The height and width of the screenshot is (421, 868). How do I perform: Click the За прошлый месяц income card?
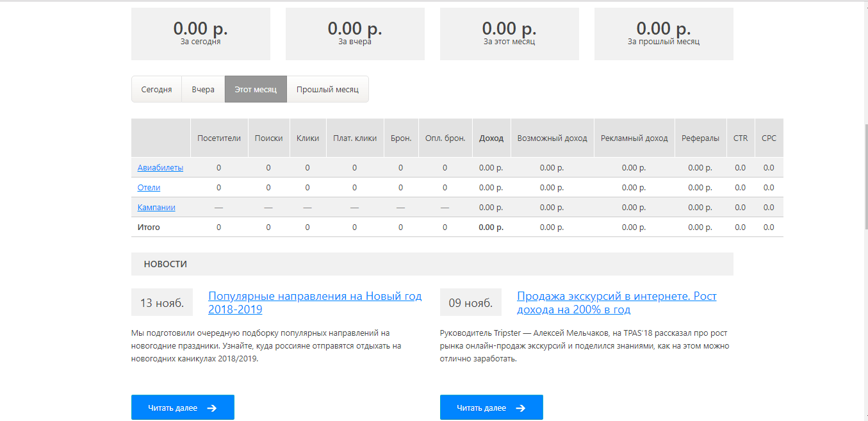click(x=664, y=34)
